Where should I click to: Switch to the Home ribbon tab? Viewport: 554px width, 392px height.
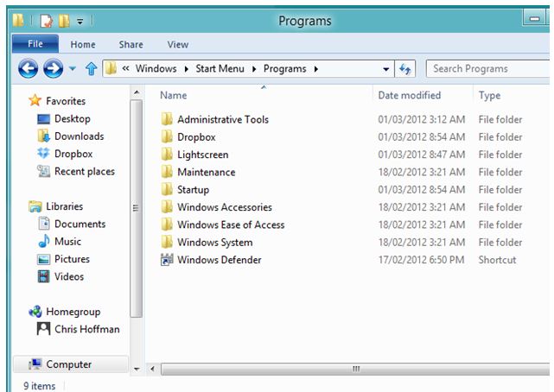[83, 44]
